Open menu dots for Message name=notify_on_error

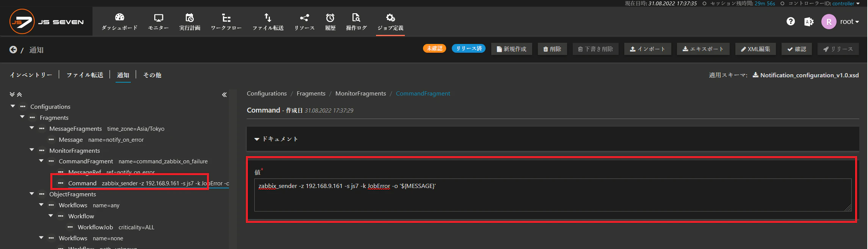pos(51,139)
